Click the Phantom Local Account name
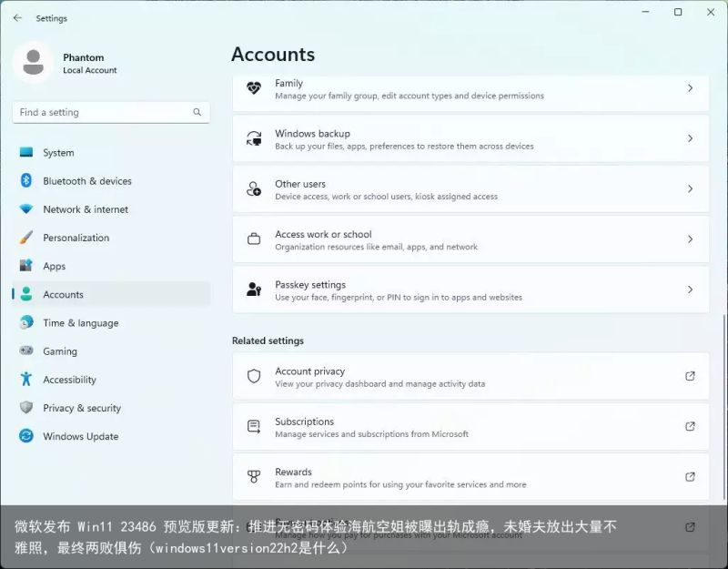This screenshot has height=569, width=728. click(89, 63)
